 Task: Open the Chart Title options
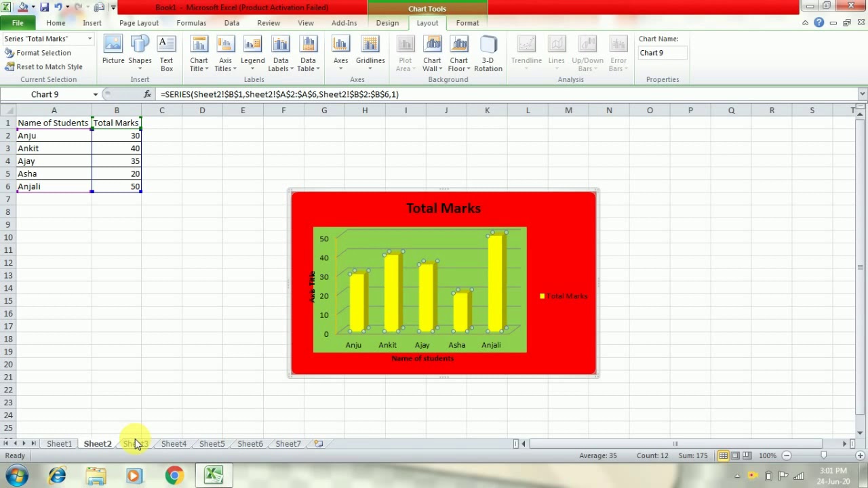(199, 54)
